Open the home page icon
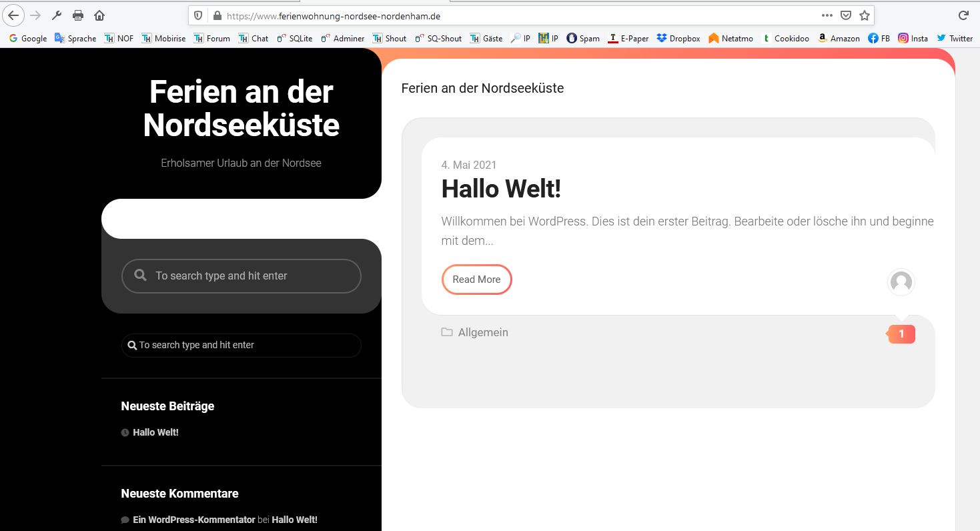The image size is (980, 531). point(99,15)
